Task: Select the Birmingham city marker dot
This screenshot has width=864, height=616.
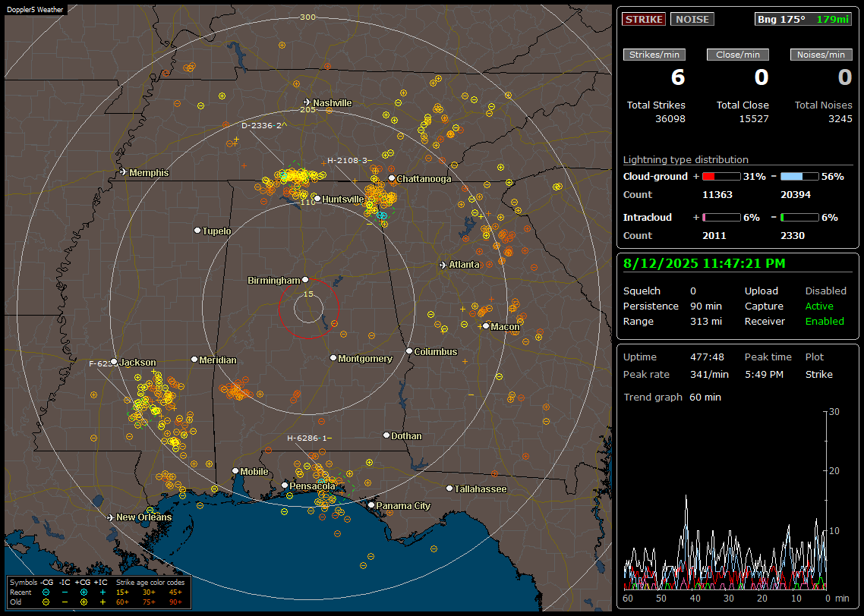Action: (305, 280)
